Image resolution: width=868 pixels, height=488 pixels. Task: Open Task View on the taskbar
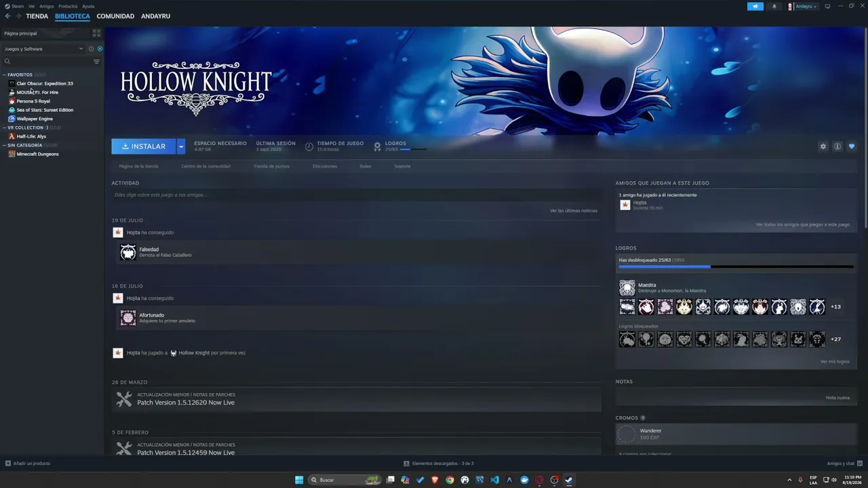[390, 480]
